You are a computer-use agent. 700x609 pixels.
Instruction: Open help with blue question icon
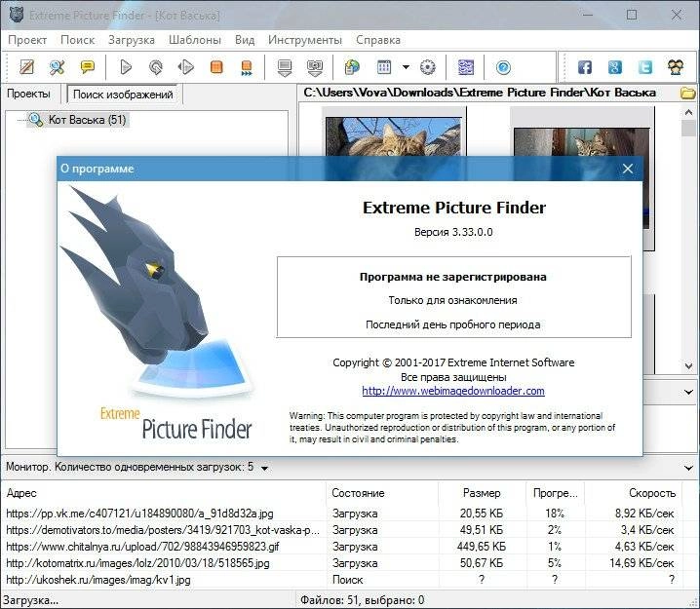(503, 67)
